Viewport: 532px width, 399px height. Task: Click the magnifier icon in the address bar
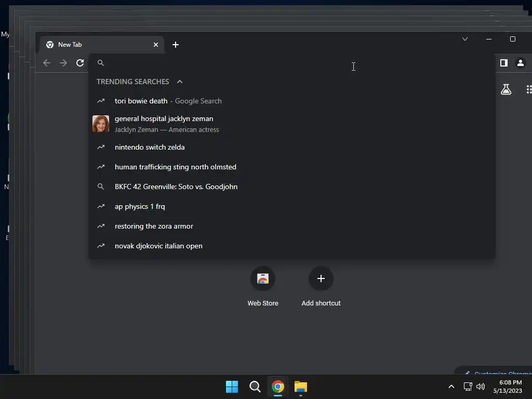click(x=101, y=63)
